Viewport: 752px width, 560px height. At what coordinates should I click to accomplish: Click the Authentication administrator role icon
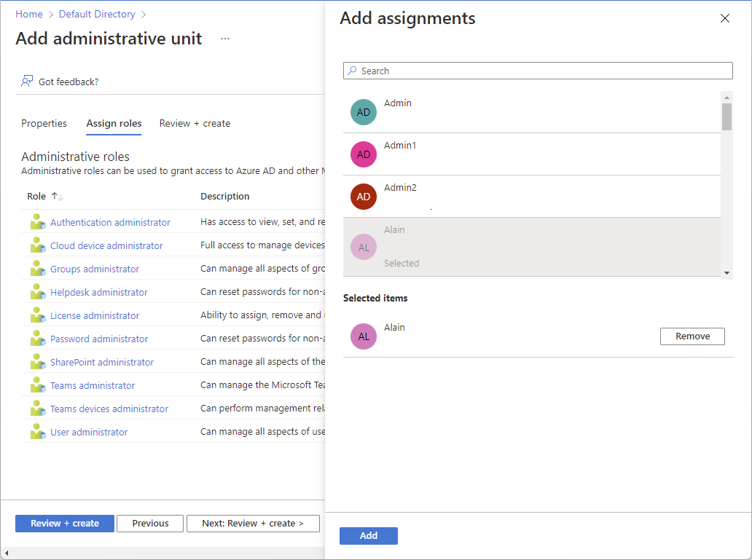38,222
